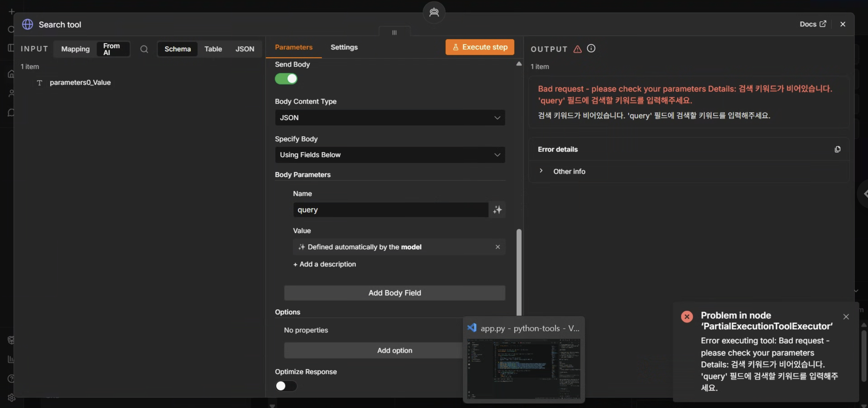This screenshot has width=868, height=408.
Task: Click the AI sparkle button beside query name
Action: pos(497,210)
